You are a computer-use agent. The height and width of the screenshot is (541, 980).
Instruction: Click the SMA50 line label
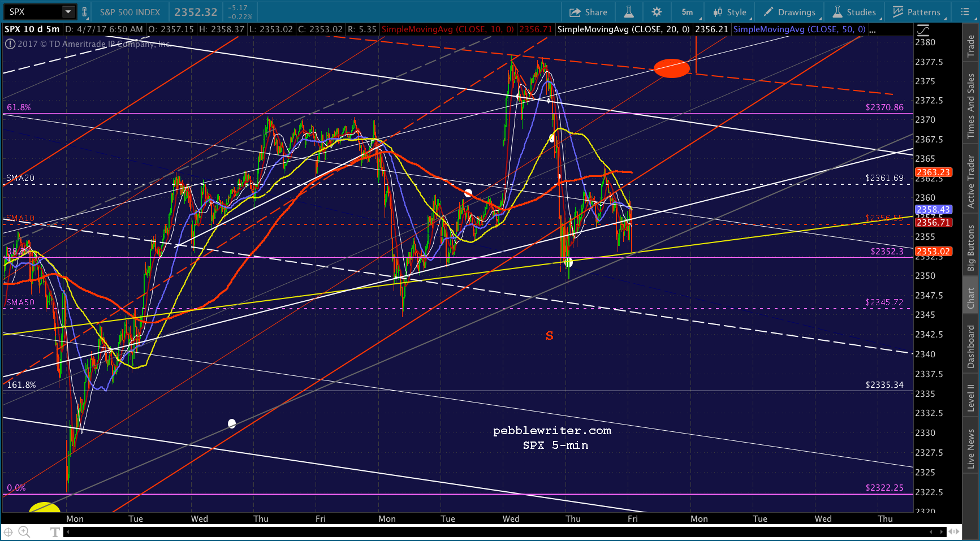pyautogui.click(x=20, y=302)
